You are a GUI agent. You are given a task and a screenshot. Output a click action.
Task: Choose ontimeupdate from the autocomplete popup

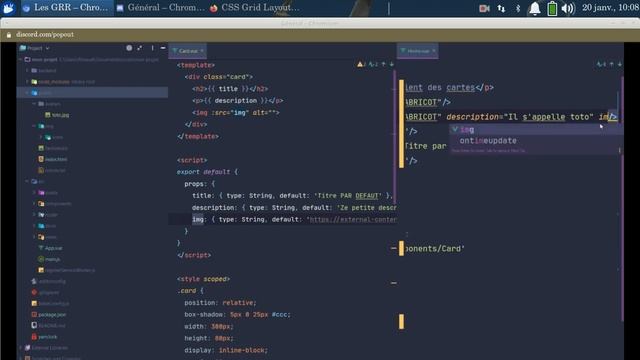pos(535,140)
